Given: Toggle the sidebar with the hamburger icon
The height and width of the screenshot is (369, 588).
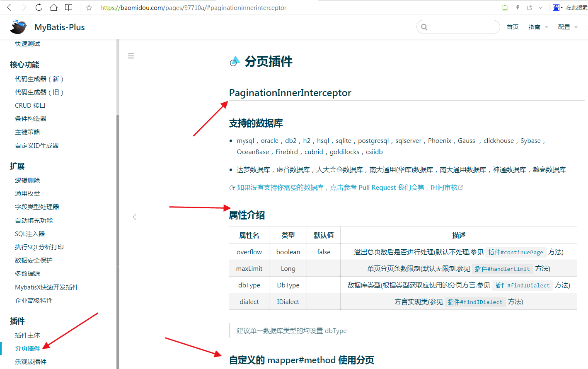Looking at the screenshot, I should tap(131, 56).
